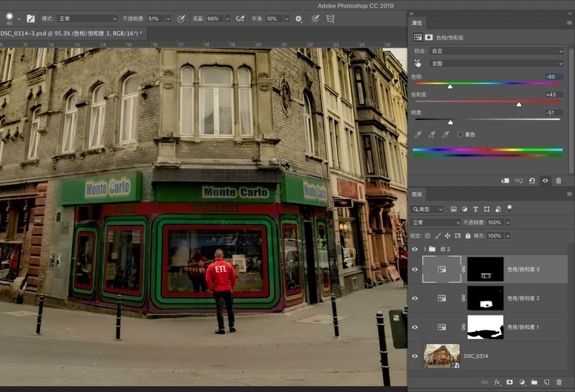The height and width of the screenshot is (392, 575).
Task: Open the Properties panel flyout menu
Action: pos(569,23)
